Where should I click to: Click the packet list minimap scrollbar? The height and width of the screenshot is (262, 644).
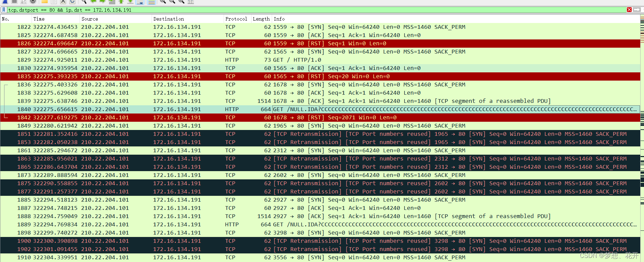642,139
